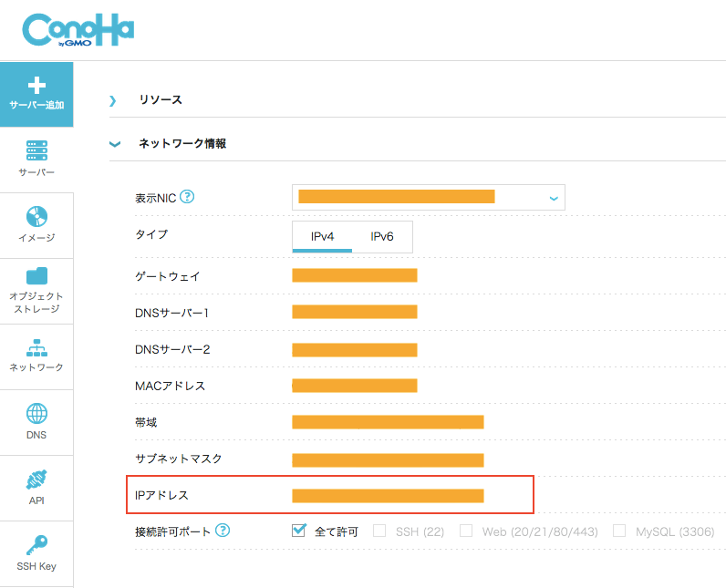Collapse the ネットワーク情報 section chevron

(x=114, y=144)
